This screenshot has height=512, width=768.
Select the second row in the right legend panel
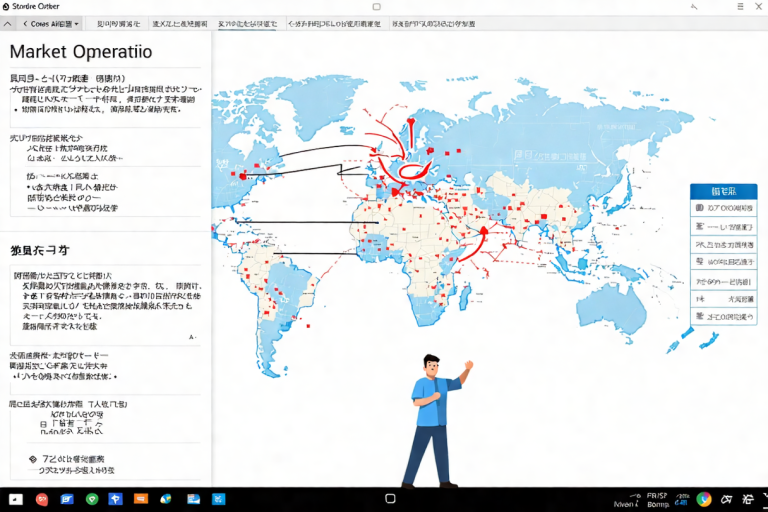pos(723,226)
